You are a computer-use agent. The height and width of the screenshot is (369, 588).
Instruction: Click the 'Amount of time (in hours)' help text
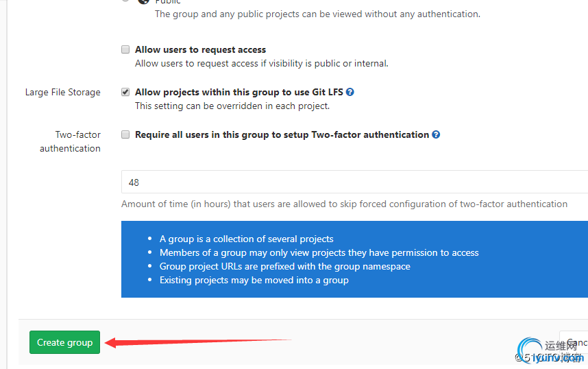(x=344, y=204)
